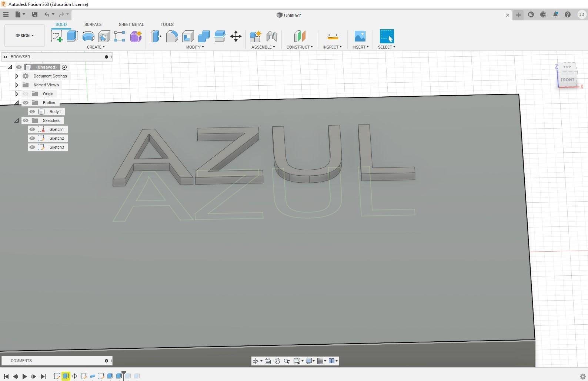This screenshot has height=381, width=588.
Task: Open the JD user account menu
Action: [x=581, y=14]
